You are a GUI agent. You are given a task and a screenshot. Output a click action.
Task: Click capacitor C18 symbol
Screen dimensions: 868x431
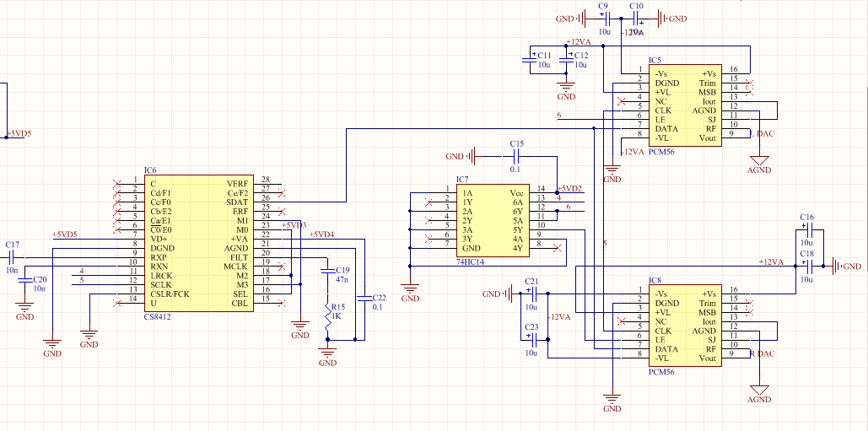807,267
